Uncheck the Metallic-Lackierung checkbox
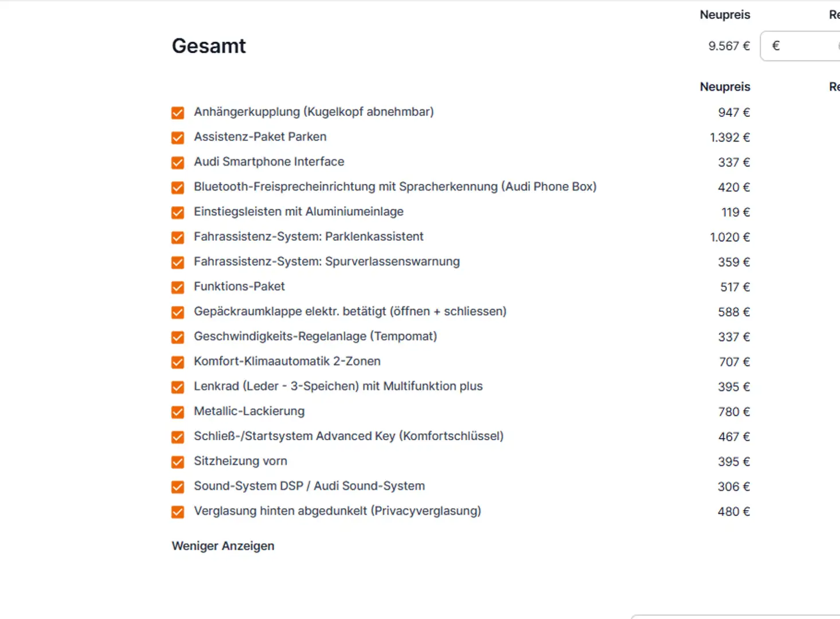Image resolution: width=840 pixels, height=619 pixels. [178, 412]
